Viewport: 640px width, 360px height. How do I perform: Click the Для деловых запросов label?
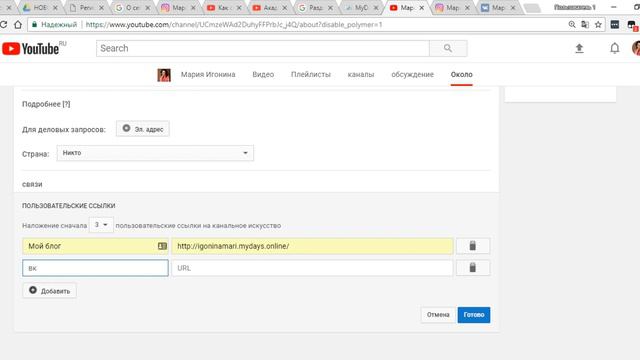click(64, 129)
